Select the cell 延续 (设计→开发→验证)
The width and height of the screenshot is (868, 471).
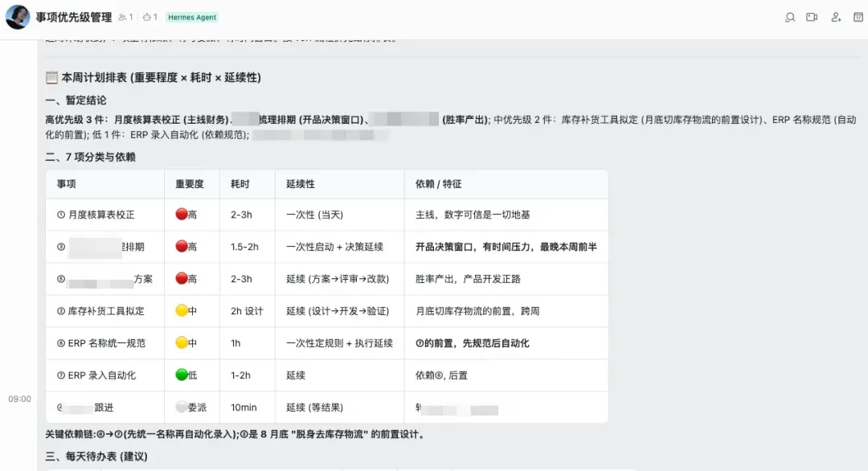coord(337,311)
